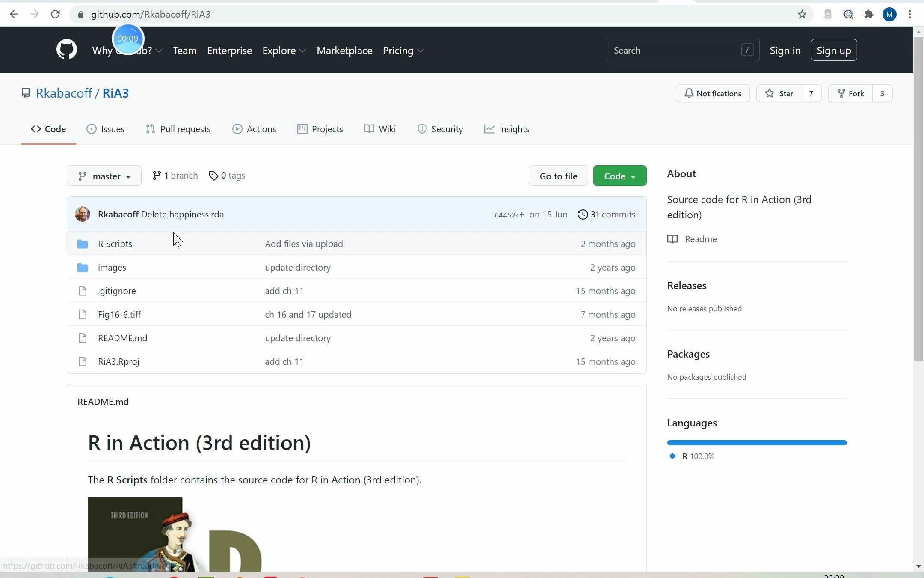
Task: Click the Issues icon
Action: point(90,128)
